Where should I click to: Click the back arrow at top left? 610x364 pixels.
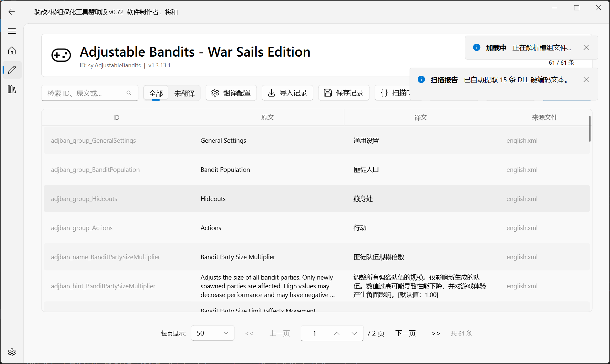click(x=12, y=12)
